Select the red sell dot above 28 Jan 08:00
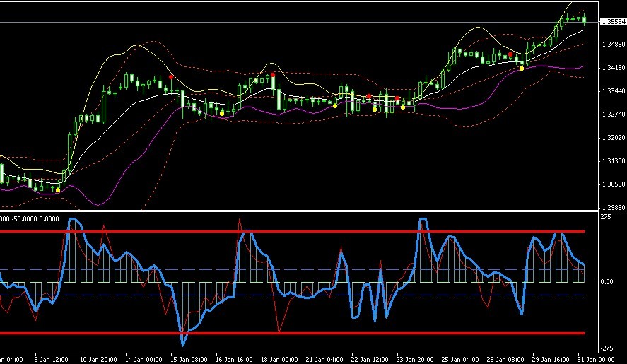The image size is (627, 364). click(x=510, y=54)
